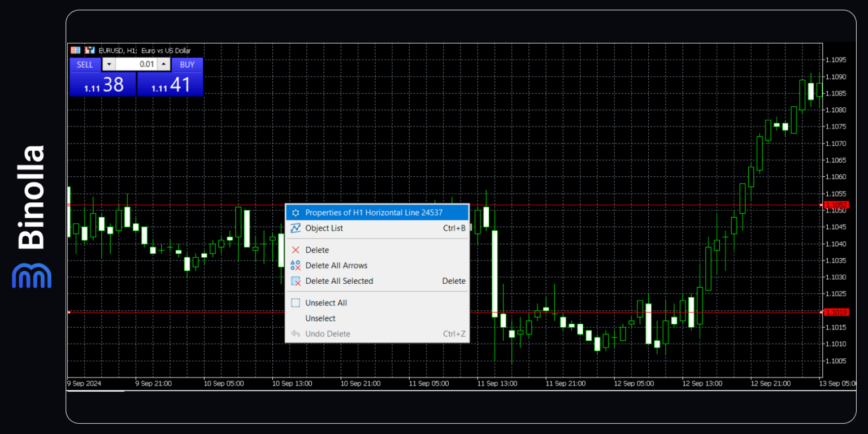Click the one-click trading symbol icon beside it
868x434 pixels.
pos(89,50)
